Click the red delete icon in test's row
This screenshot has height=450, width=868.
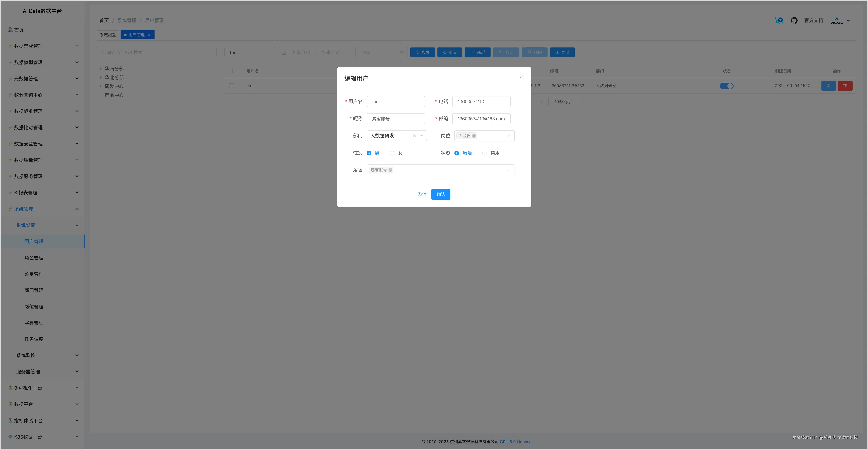845,86
